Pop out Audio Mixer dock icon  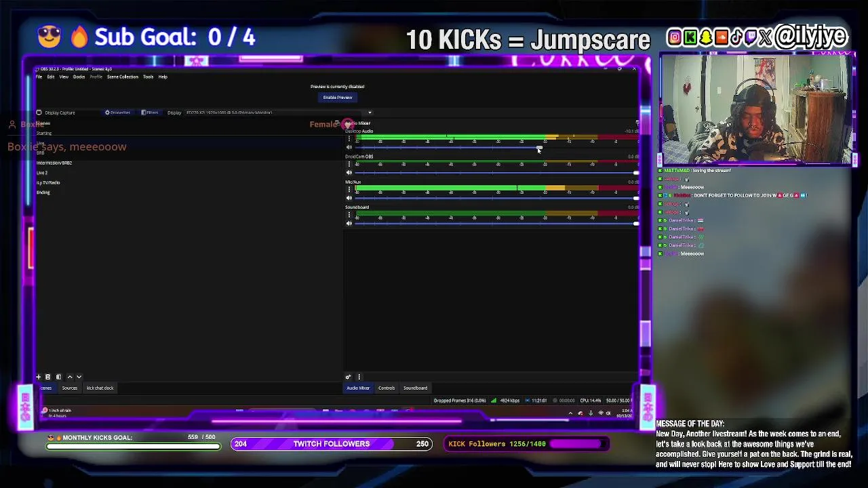(x=637, y=123)
